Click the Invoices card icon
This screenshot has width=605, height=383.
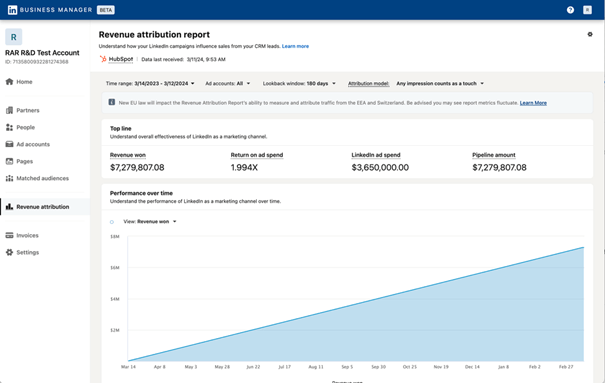tap(9, 235)
